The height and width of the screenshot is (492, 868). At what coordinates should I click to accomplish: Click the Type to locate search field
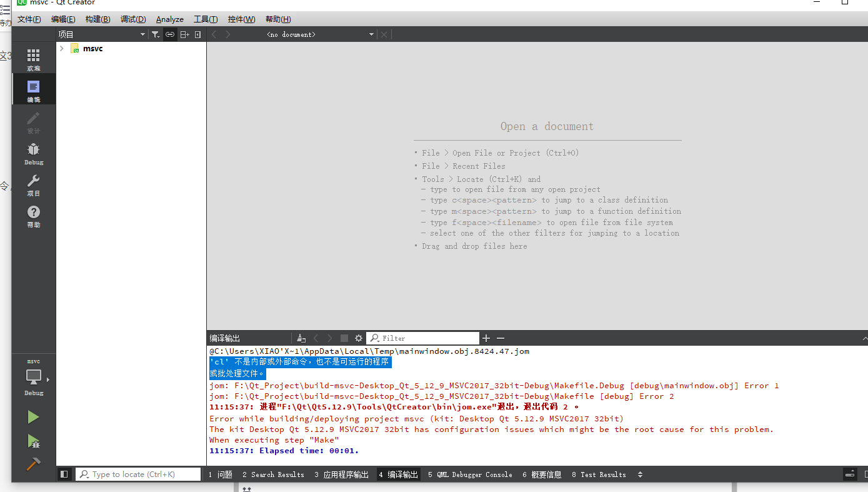(137, 474)
